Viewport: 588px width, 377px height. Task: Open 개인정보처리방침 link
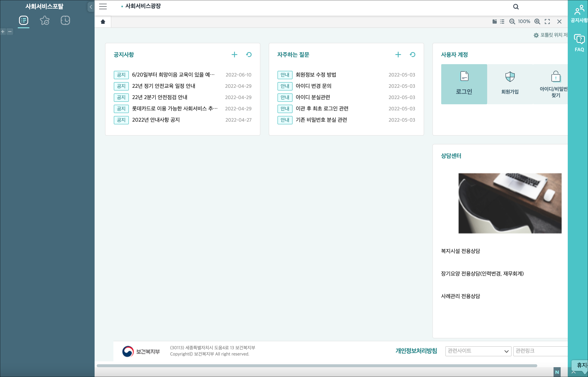(416, 351)
